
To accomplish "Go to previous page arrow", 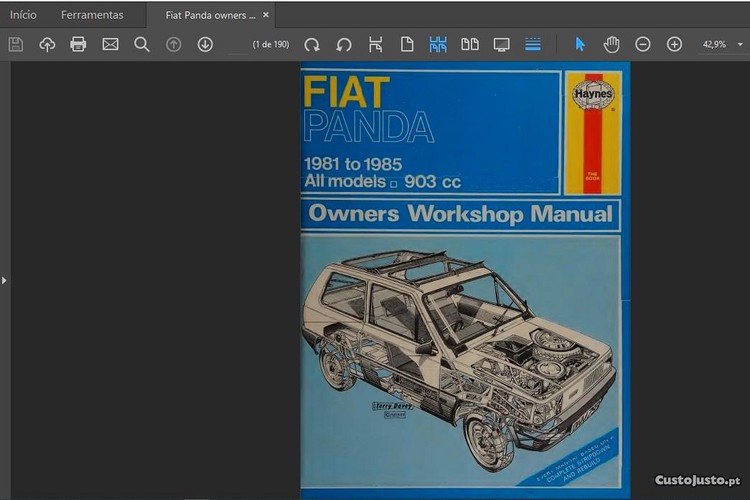I will (x=174, y=44).
